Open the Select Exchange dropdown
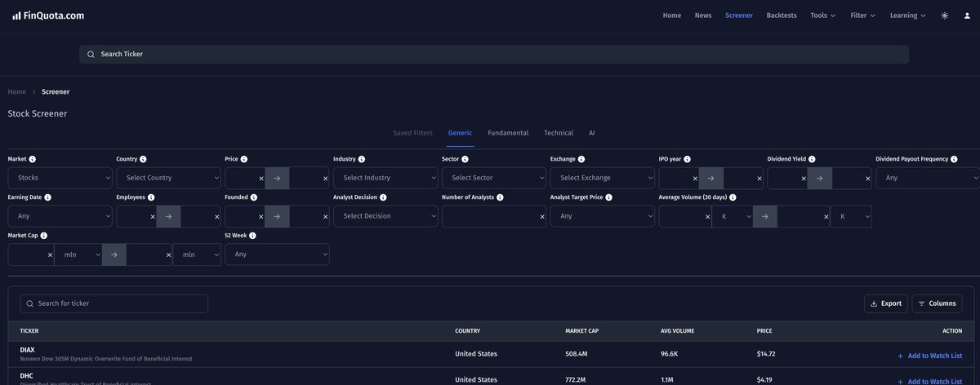The image size is (980, 385). (603, 178)
